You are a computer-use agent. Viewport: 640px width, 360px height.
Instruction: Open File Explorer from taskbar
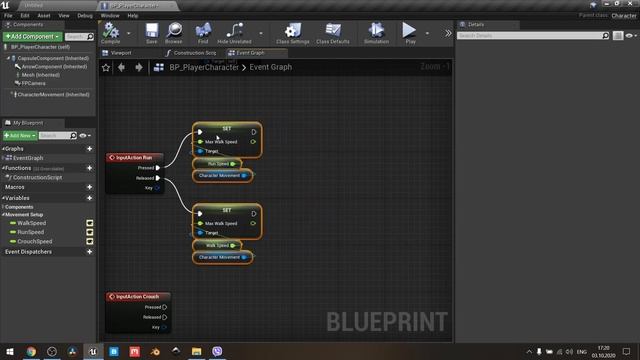click(196, 351)
